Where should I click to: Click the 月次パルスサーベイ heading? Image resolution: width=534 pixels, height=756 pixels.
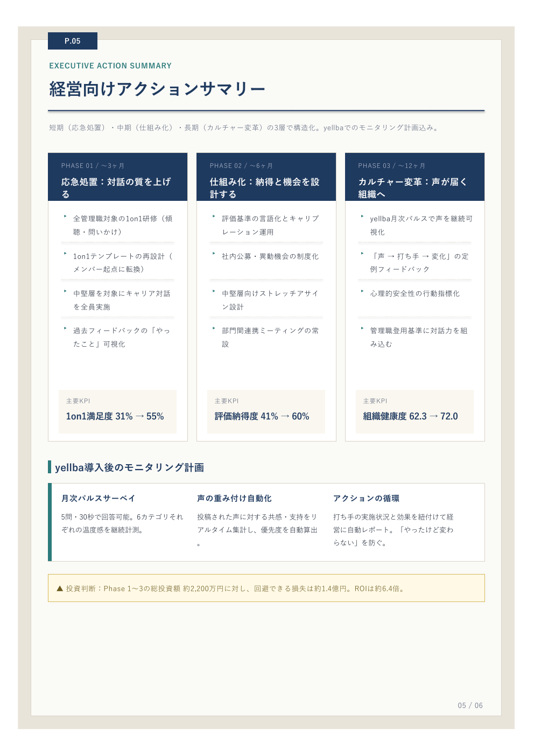(99, 499)
